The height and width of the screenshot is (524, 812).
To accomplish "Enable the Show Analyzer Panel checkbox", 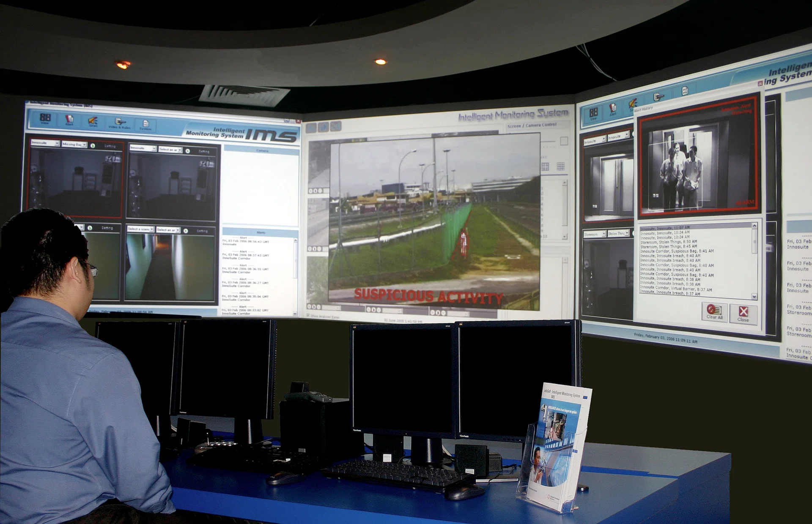I will 308,315.
